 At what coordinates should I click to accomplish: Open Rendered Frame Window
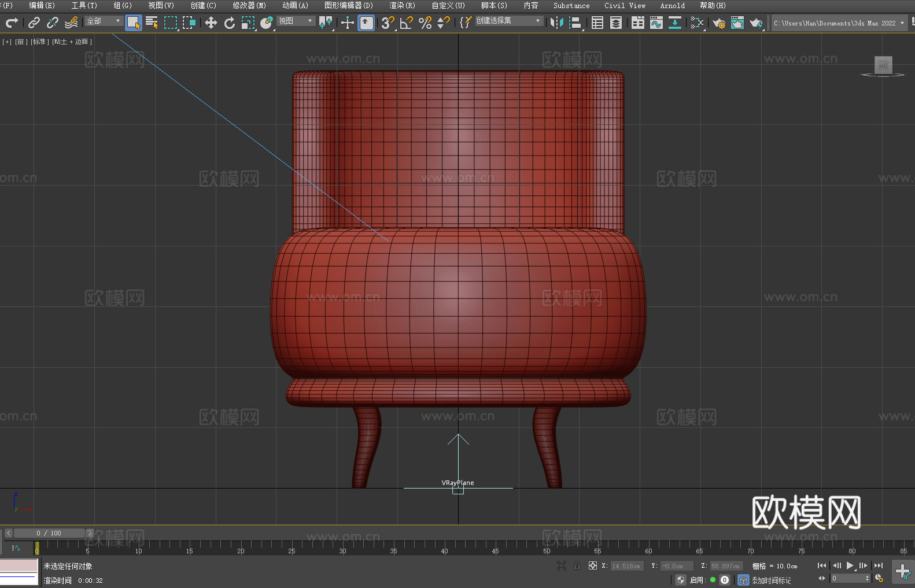point(737,23)
